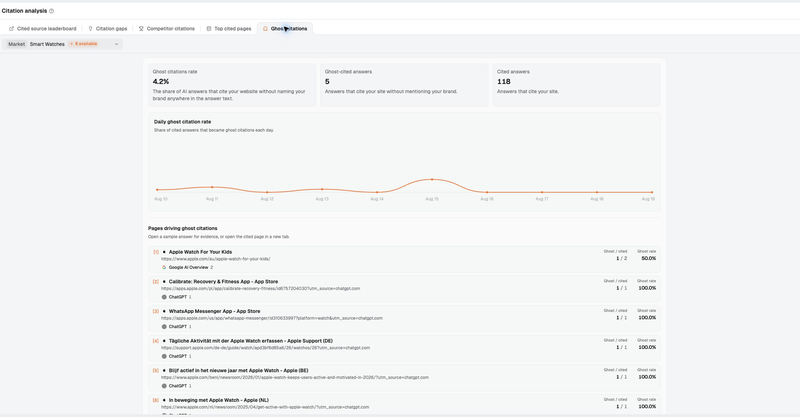
Task: Click the 1 / 2 ghost cited value
Action: tap(621, 258)
